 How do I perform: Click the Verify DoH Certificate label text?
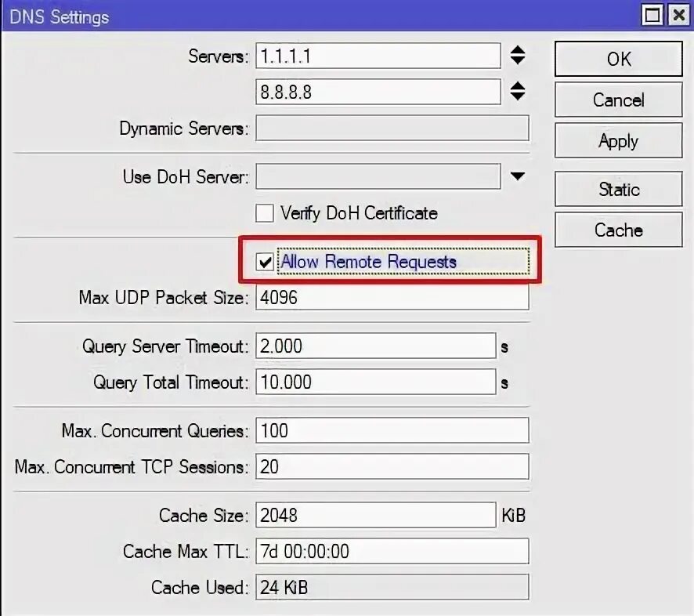pyautogui.click(x=359, y=213)
